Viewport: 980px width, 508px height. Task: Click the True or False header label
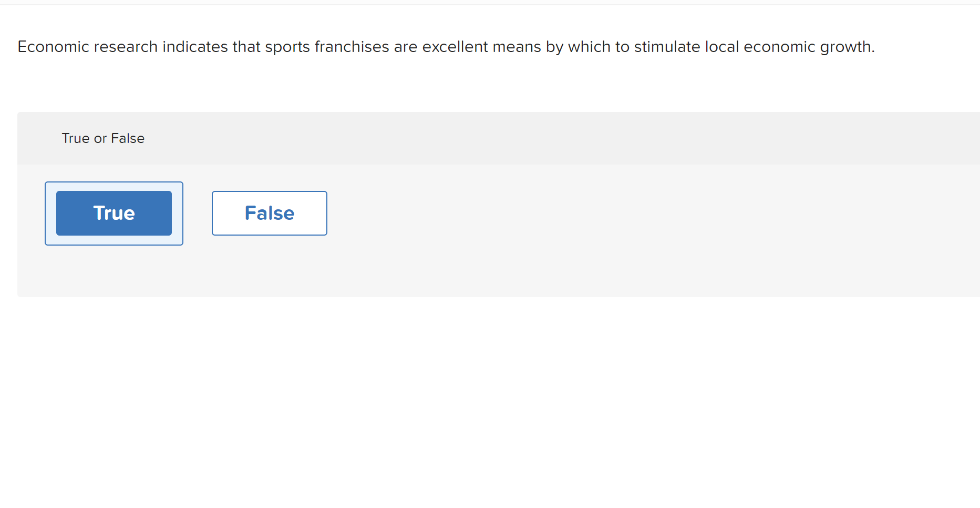click(x=103, y=138)
